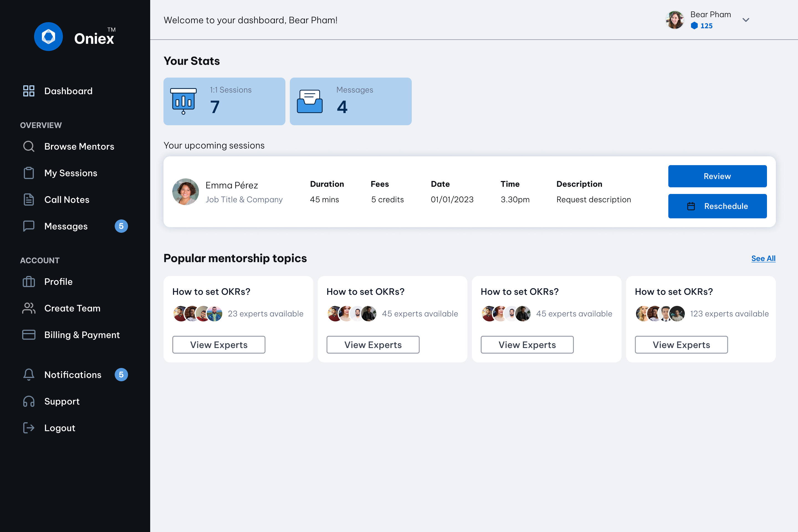Click View Experts for 123 experts topic
The height and width of the screenshot is (532, 798).
tap(681, 345)
